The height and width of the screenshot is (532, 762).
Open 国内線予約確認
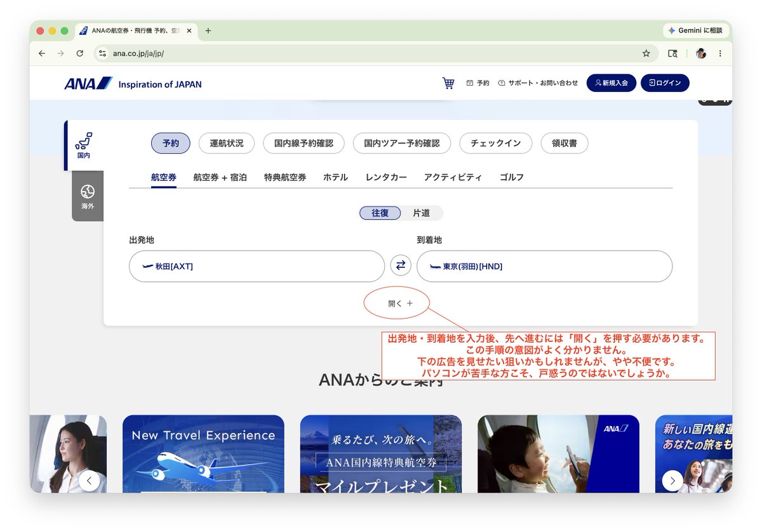click(x=304, y=143)
